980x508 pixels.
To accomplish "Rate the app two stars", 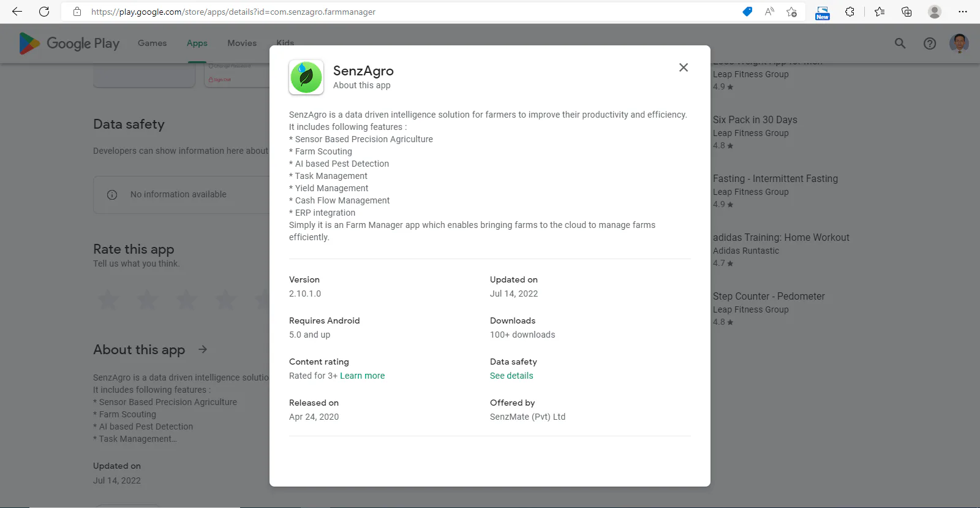I will pos(148,300).
